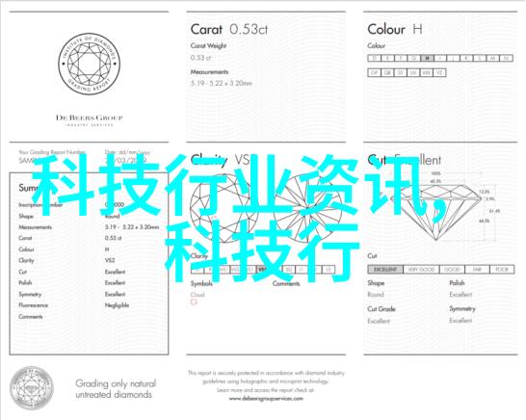This screenshot has height=420, width=526.
Task: Click the De Beers Group logo text
Action: (x=89, y=118)
